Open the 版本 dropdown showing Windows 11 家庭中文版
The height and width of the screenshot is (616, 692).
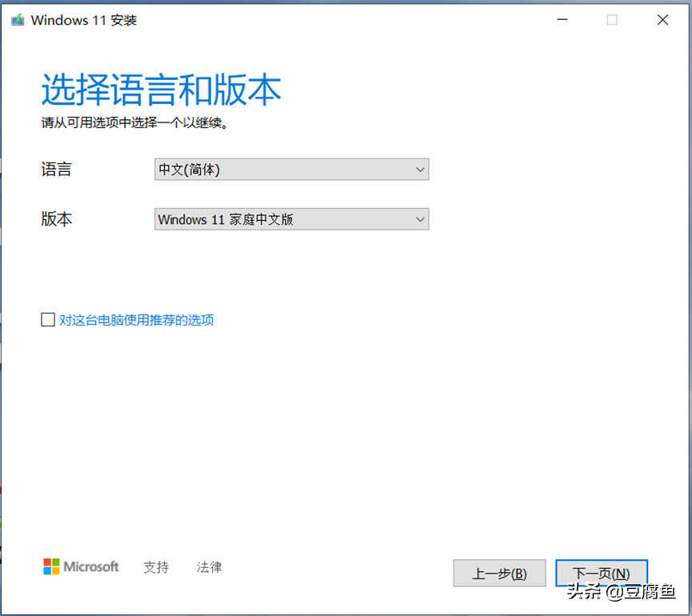(x=292, y=219)
